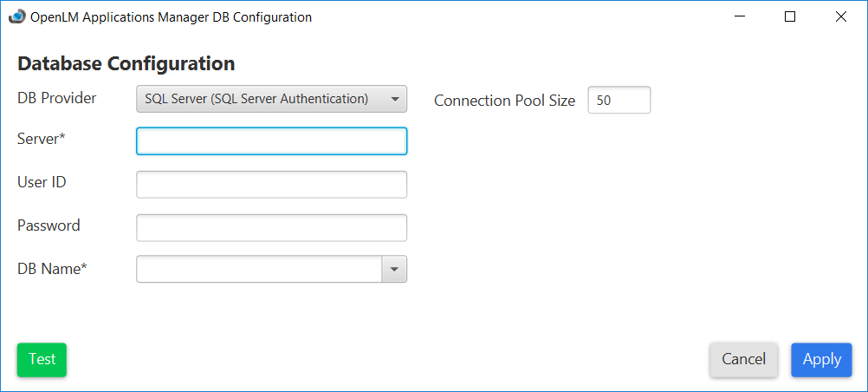This screenshot has height=392, width=868.
Task: Open the DB Provider dropdown
Action: (271, 99)
